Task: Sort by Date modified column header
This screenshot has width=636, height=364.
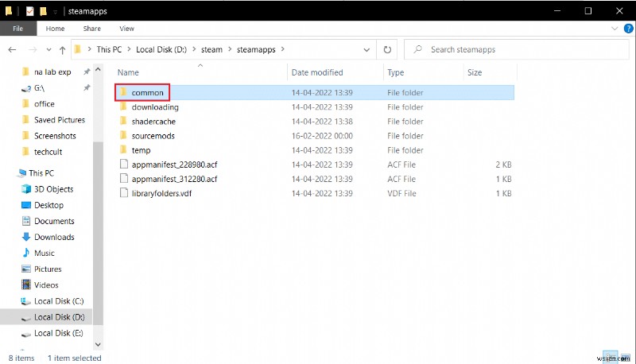Action: point(317,72)
